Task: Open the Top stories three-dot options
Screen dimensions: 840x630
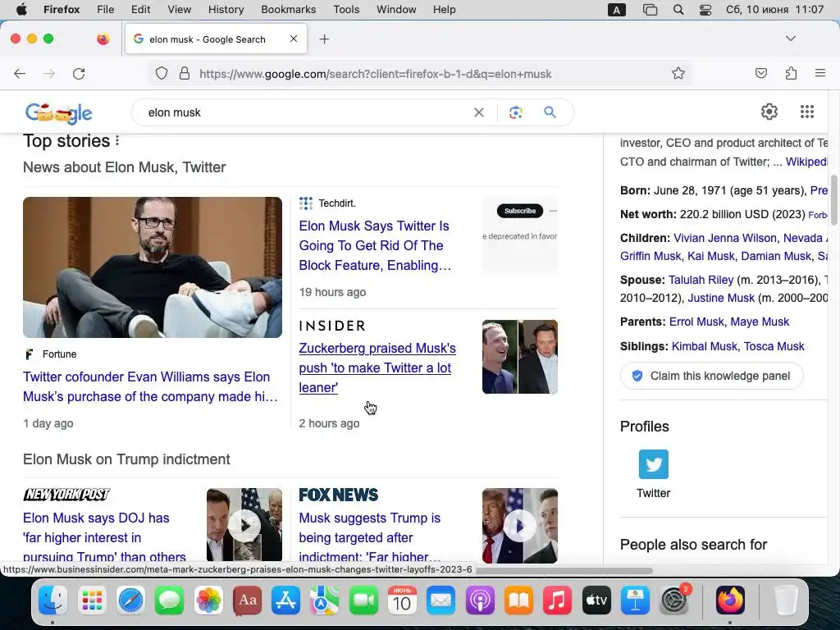Action: pos(117,141)
